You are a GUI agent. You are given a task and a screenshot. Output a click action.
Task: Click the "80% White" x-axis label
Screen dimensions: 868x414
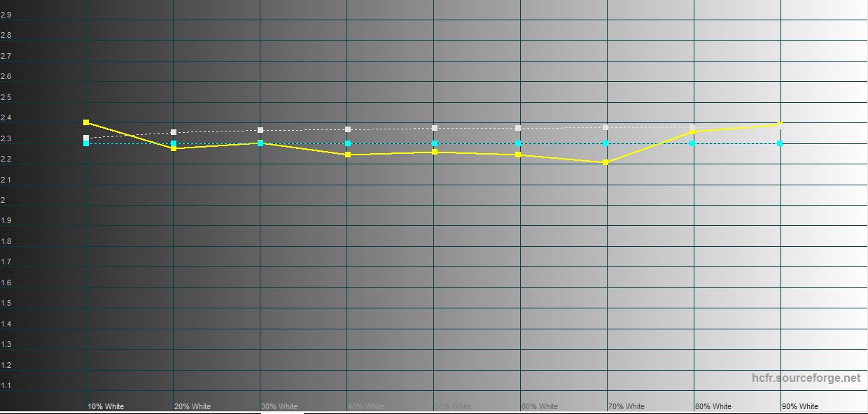point(713,406)
